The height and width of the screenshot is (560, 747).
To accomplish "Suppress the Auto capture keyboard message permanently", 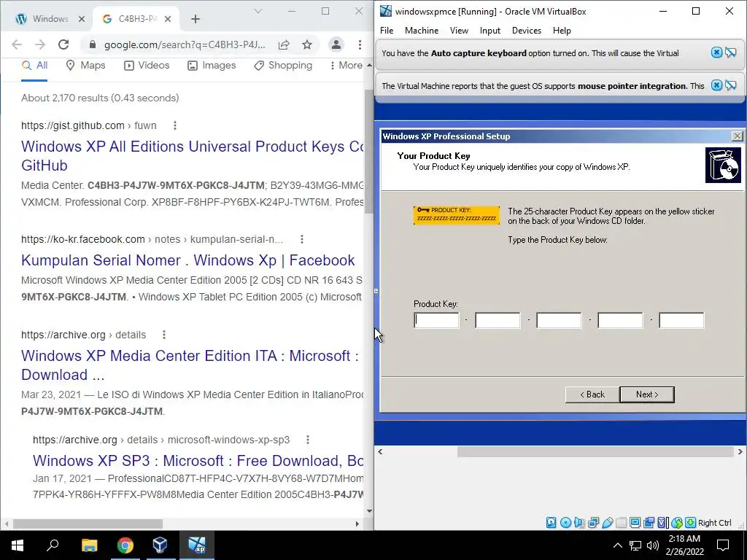I will click(731, 52).
